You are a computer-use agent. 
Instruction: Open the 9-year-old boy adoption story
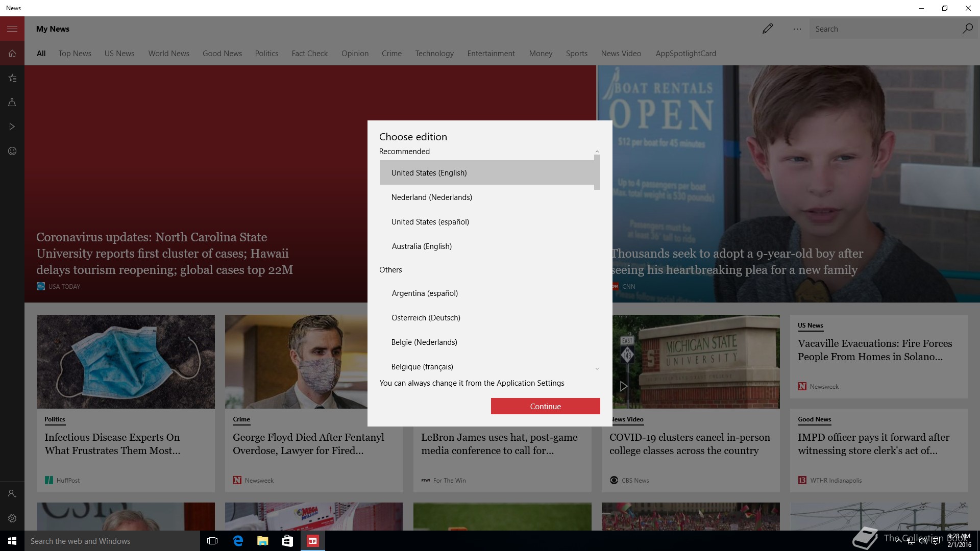738,262
